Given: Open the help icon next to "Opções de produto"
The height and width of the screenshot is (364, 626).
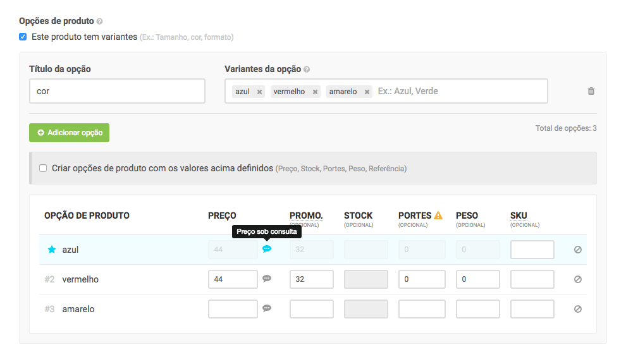Looking at the screenshot, I should tap(100, 21).
